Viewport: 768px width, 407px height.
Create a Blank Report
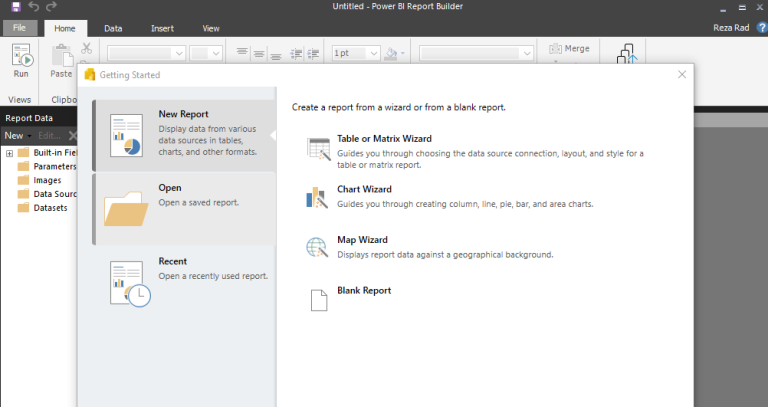coord(364,291)
